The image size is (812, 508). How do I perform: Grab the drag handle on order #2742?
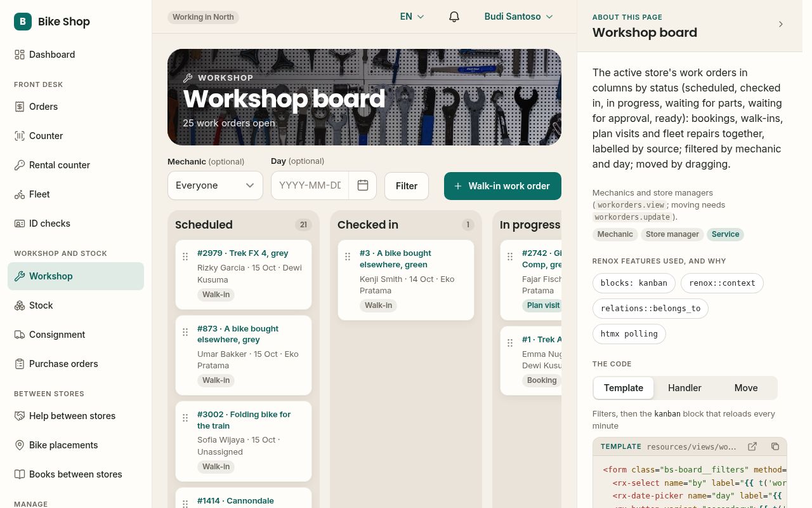tap(510, 257)
